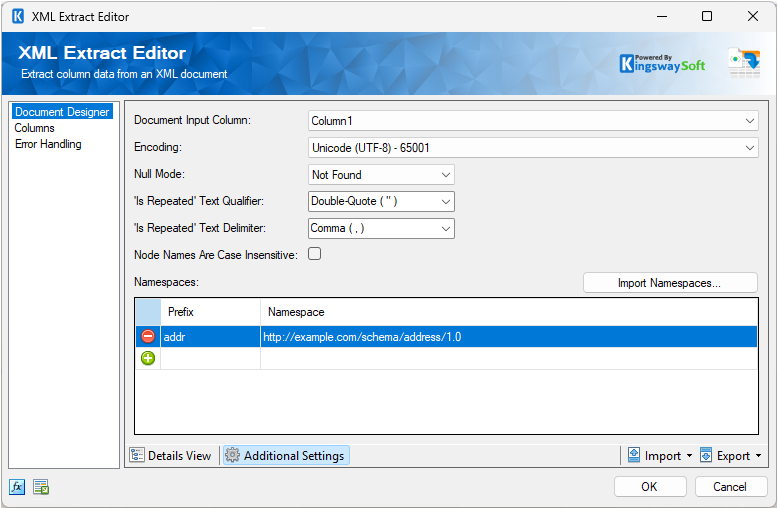The width and height of the screenshot is (778, 508).
Task: Switch to Additional Settings tab
Action: 286,455
